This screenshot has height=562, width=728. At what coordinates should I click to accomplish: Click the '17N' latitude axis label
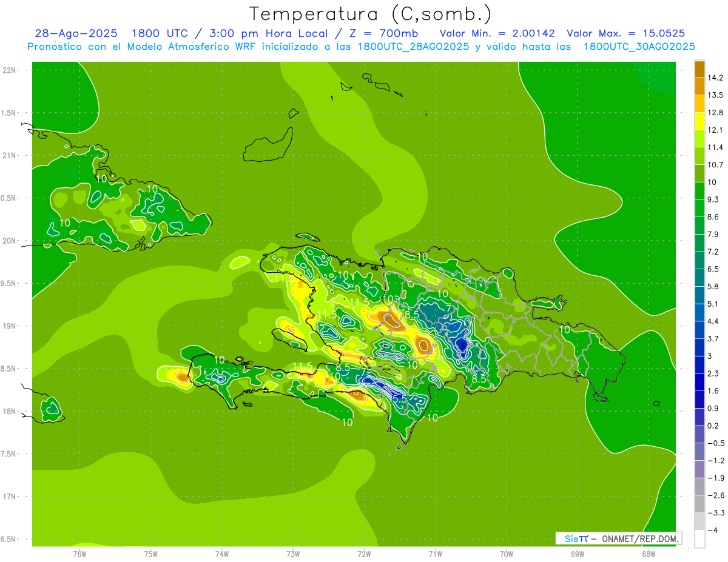point(9,497)
